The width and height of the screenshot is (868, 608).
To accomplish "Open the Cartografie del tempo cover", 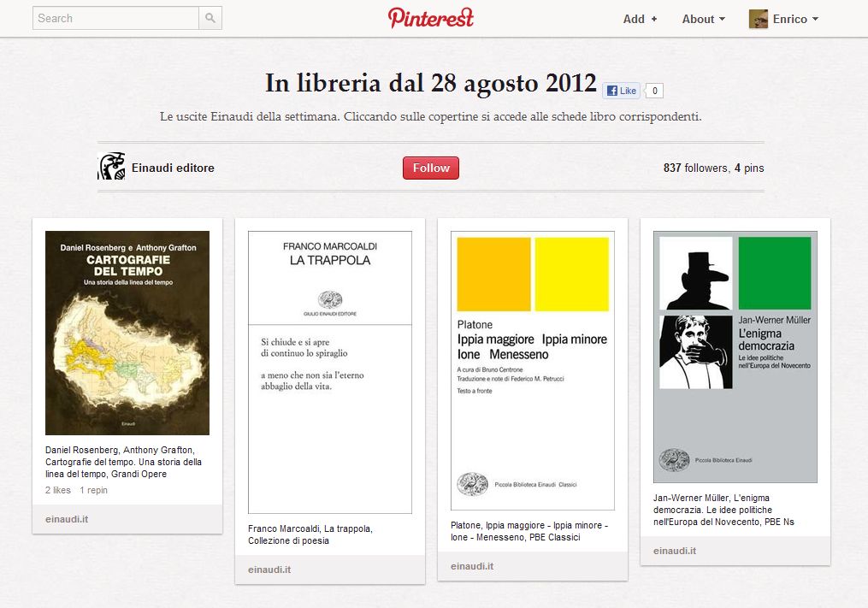I will (x=127, y=333).
